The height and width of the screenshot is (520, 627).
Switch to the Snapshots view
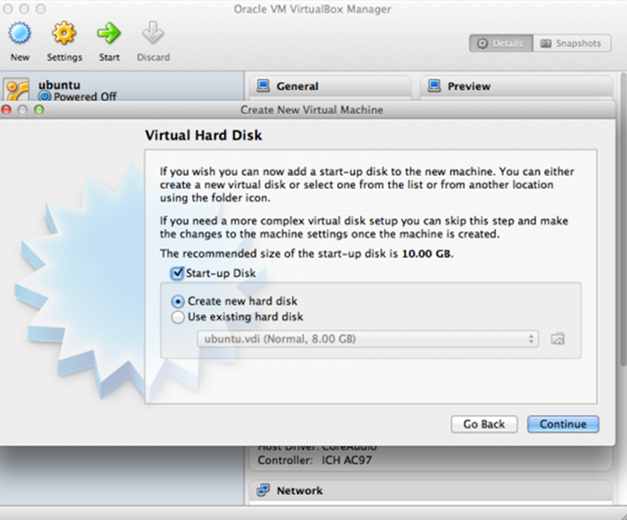572,43
